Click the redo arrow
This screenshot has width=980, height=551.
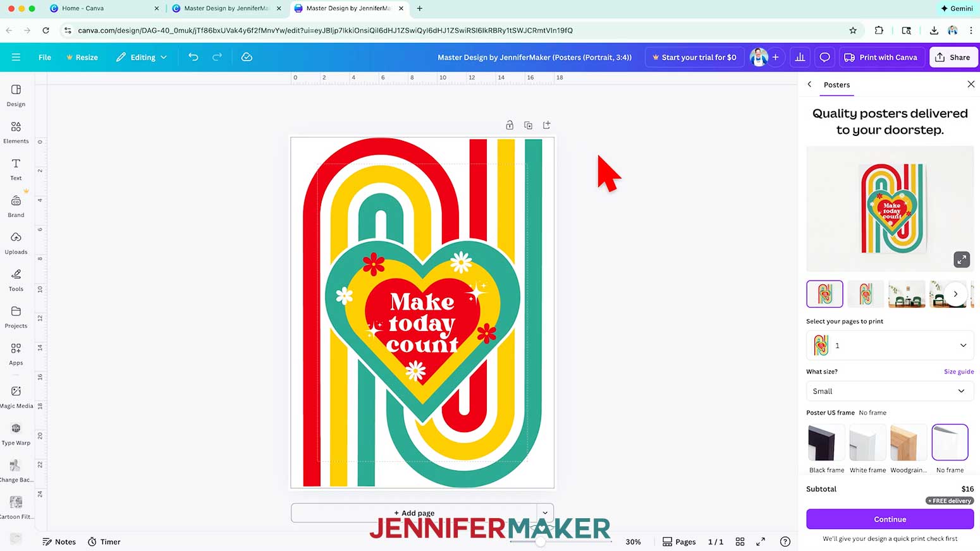[x=217, y=57]
